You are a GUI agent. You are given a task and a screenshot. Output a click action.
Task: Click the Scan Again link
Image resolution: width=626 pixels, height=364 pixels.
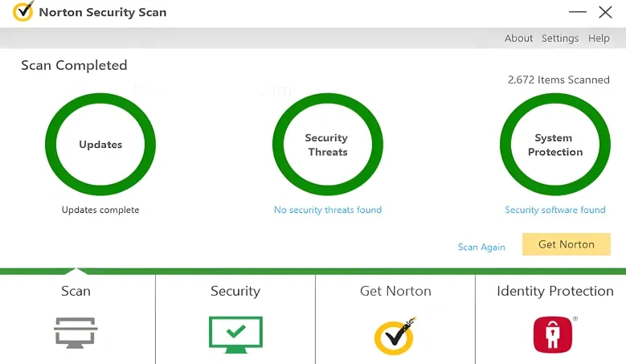click(481, 247)
